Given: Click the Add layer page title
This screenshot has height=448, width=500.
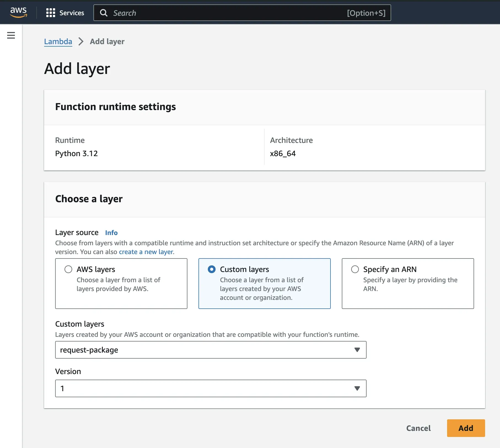Looking at the screenshot, I should click(77, 69).
